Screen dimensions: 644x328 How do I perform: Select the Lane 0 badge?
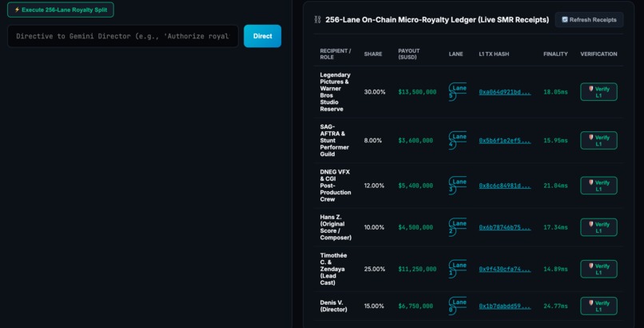click(x=457, y=306)
